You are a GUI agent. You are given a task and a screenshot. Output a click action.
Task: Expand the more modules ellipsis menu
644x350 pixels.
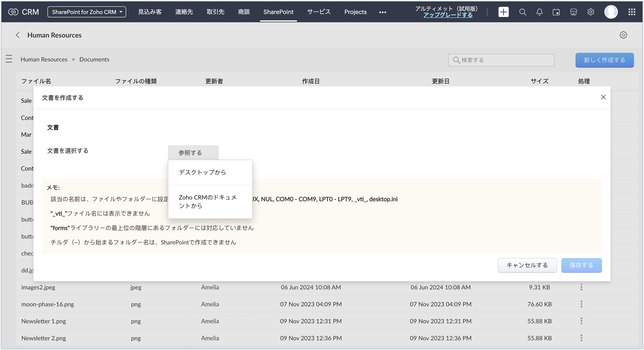(382, 12)
